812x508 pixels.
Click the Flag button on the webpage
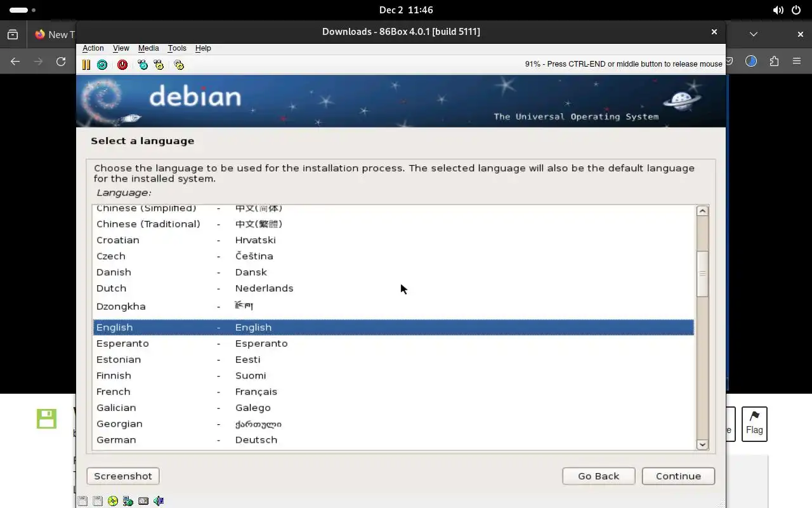pos(754,424)
